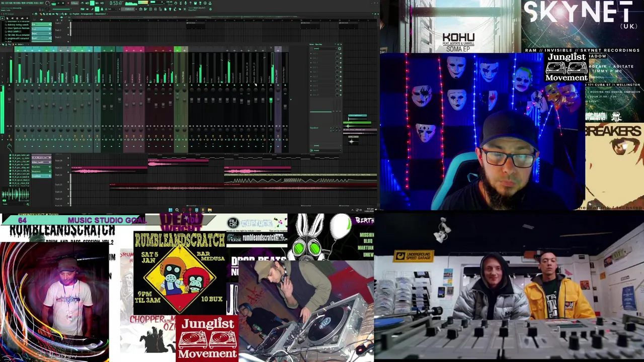The height and width of the screenshot is (362, 644).
Task: Toggle pattern/song mode switch beside Play
Action: click(x=54, y=3)
